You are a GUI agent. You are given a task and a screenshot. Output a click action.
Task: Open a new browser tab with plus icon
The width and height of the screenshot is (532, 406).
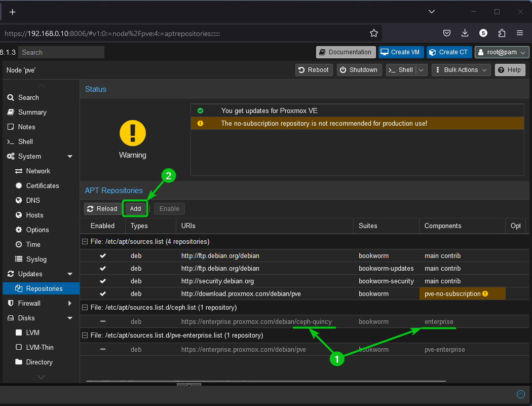click(13, 12)
